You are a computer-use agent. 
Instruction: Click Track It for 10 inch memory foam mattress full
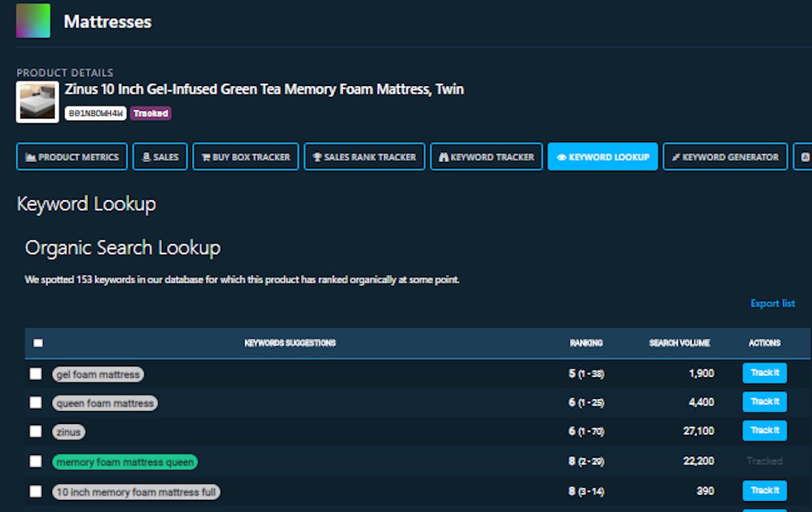765,490
